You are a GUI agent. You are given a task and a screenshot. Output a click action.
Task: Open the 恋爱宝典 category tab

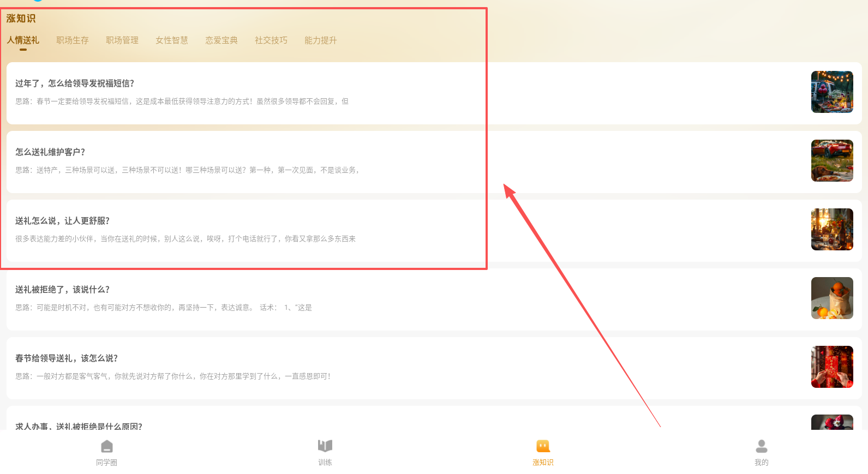pyautogui.click(x=222, y=40)
